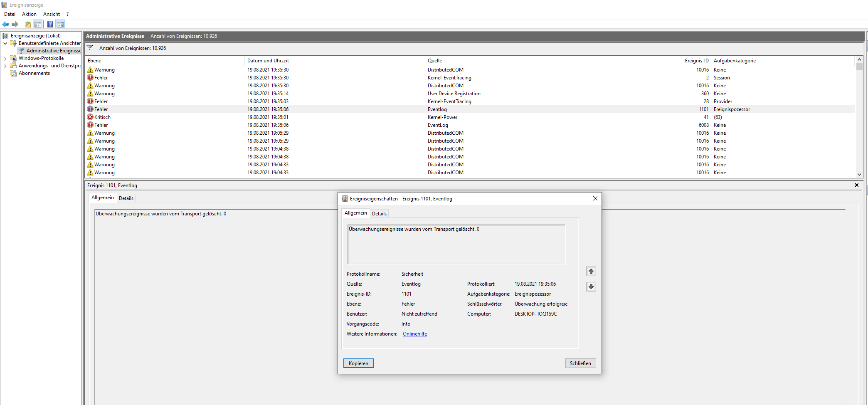Screen dimensions: 868x405
Task: Sort by the Ereignis-ID column header
Action: (x=639, y=61)
